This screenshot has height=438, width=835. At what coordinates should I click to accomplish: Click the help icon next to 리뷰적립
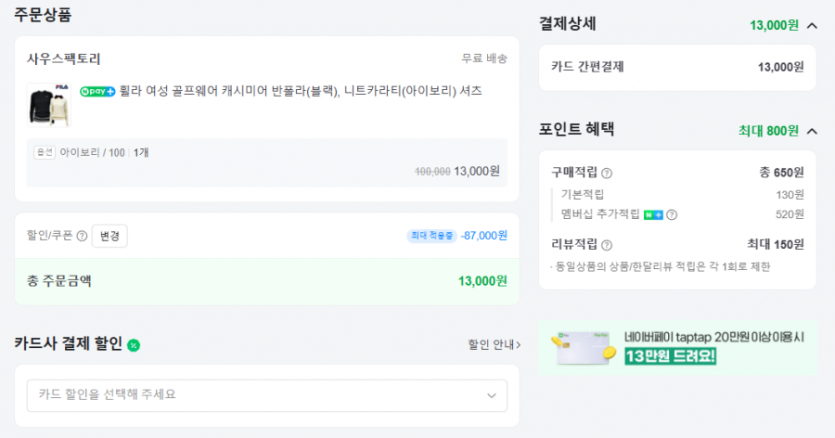(x=607, y=244)
